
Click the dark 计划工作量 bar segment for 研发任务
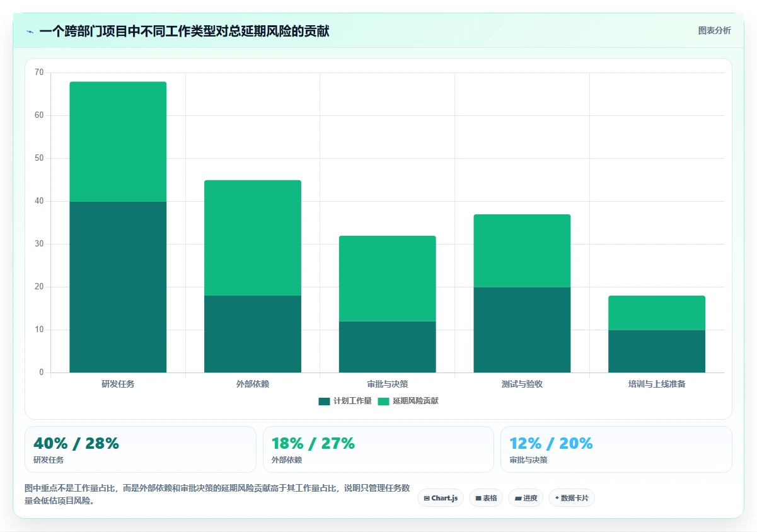coord(118,287)
